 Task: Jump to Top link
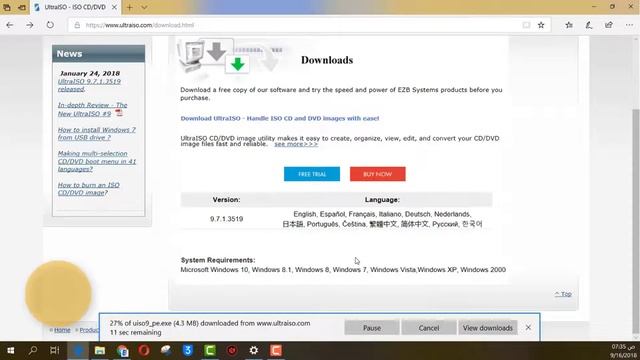563,294
